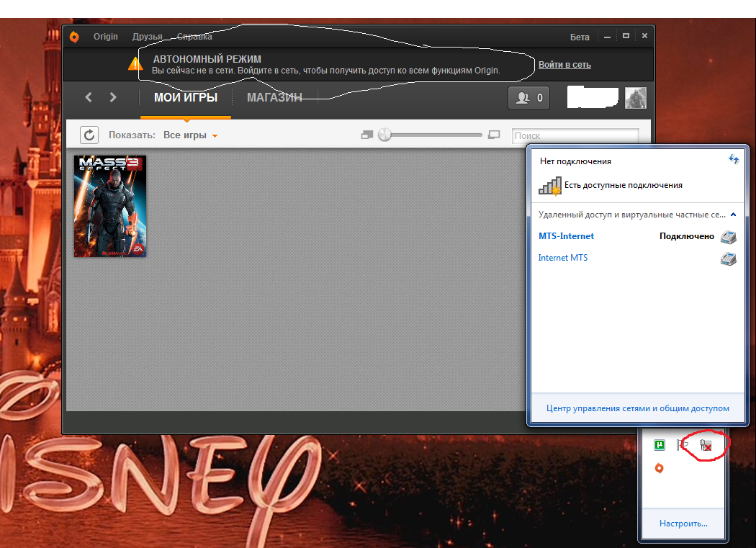This screenshot has width=756, height=548.
Task: Click the network tray icon with red cross
Action: (x=706, y=445)
